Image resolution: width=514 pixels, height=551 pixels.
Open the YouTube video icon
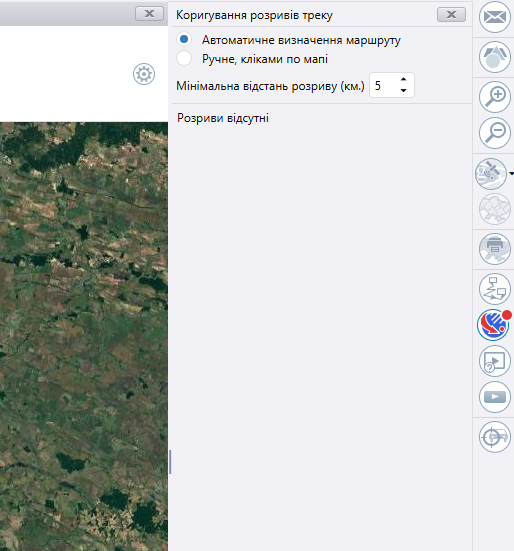[x=495, y=397]
